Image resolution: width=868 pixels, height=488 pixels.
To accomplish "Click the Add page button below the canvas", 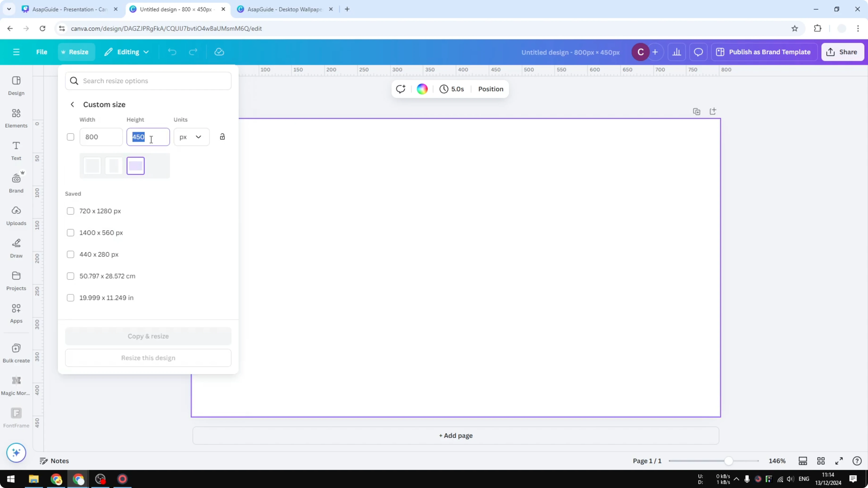I will 455,435.
